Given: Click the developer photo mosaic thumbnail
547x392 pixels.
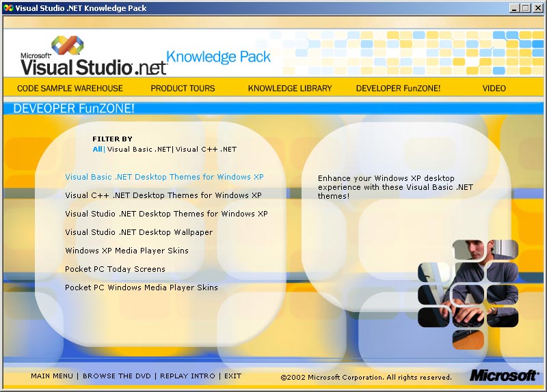Looking at the screenshot, I should (x=468, y=294).
